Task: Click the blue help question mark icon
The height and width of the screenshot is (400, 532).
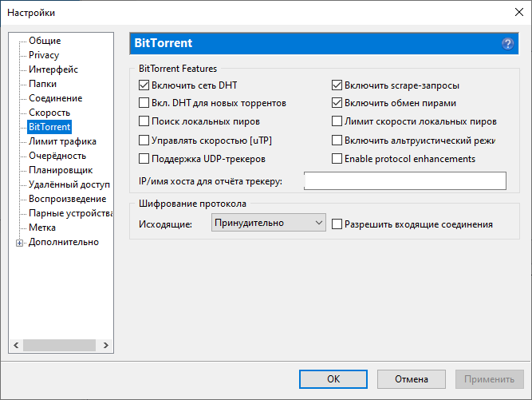Action: (x=507, y=43)
